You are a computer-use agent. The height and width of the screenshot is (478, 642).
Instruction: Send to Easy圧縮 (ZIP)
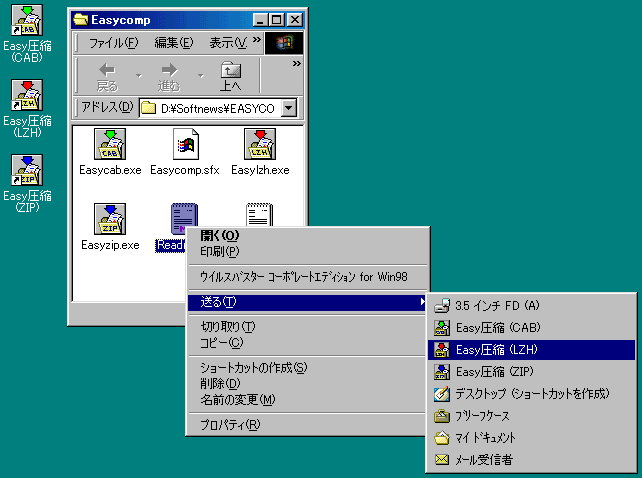coord(531,372)
